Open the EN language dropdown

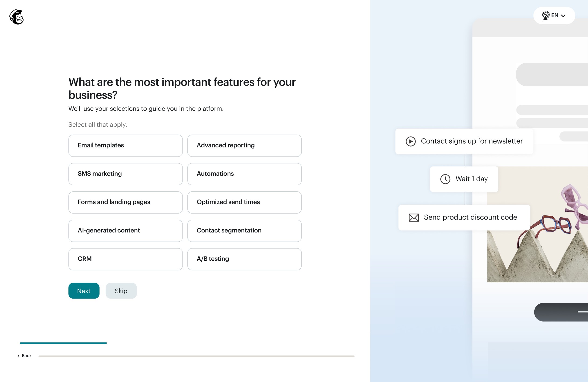pyautogui.click(x=554, y=15)
